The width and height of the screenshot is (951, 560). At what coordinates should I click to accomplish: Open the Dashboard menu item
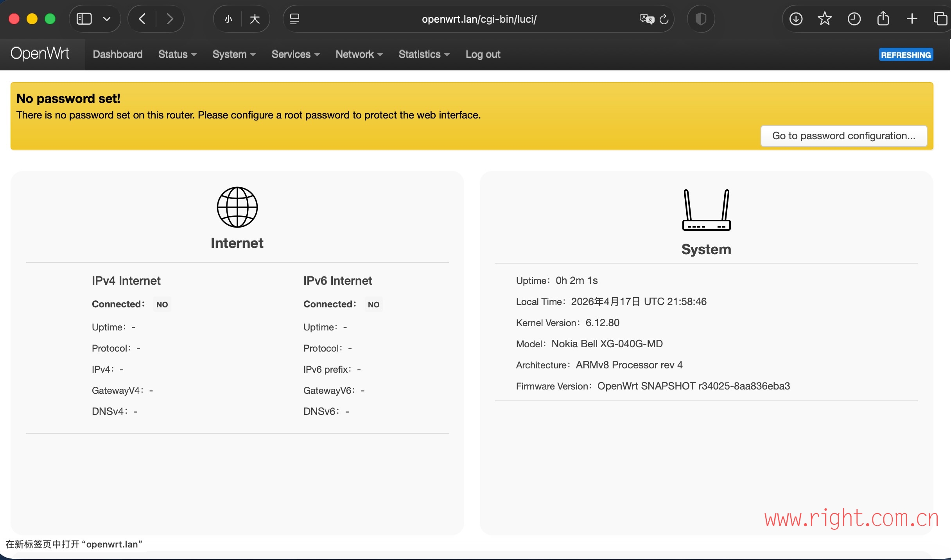118,54
